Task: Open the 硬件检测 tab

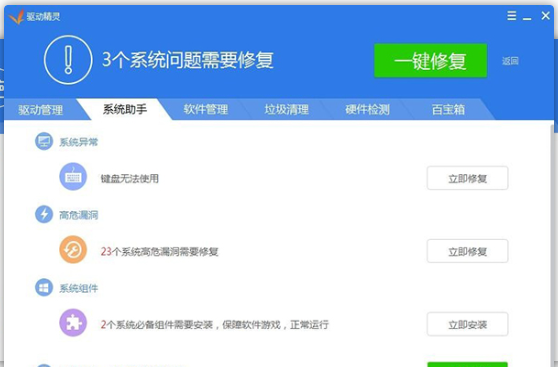Action: [x=367, y=109]
